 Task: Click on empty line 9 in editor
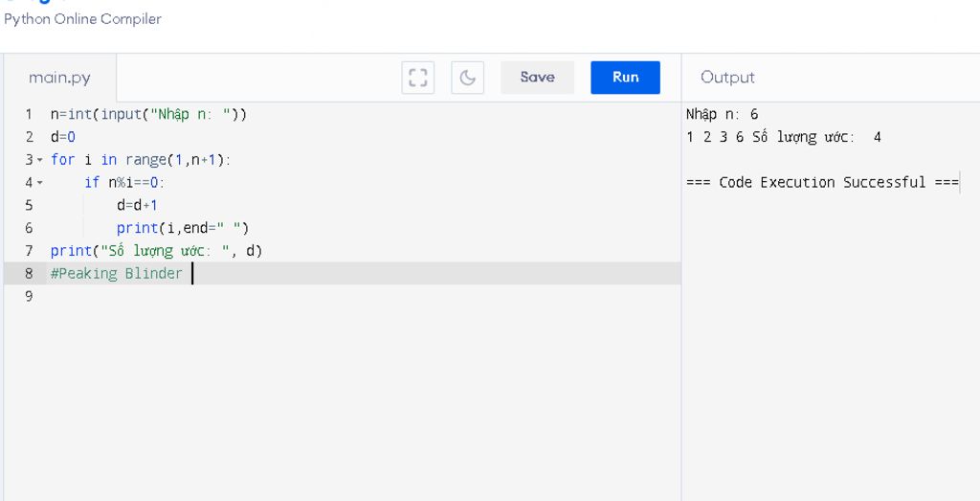[287, 297]
